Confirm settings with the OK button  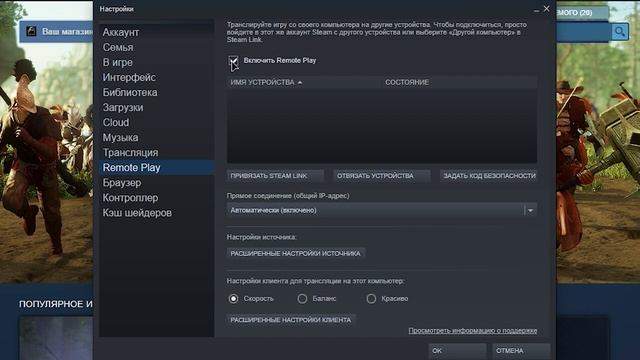pos(457,351)
